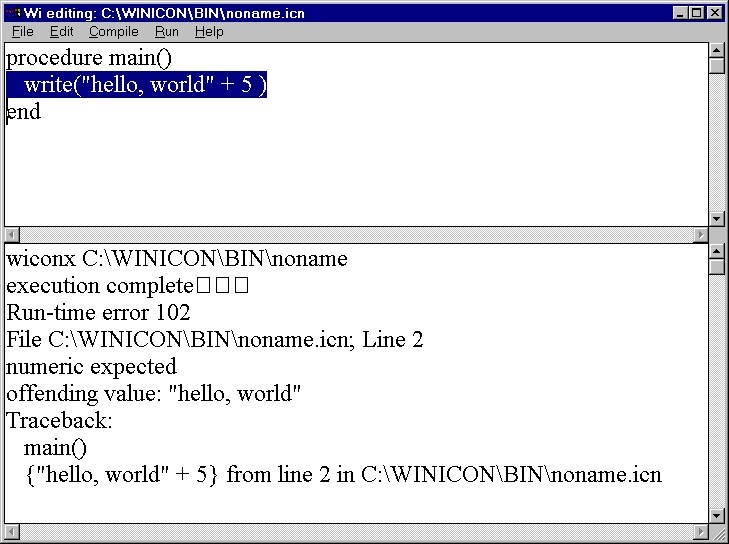The image size is (729, 544).
Task: Click the Wi application icon in title bar
Action: coord(13,13)
